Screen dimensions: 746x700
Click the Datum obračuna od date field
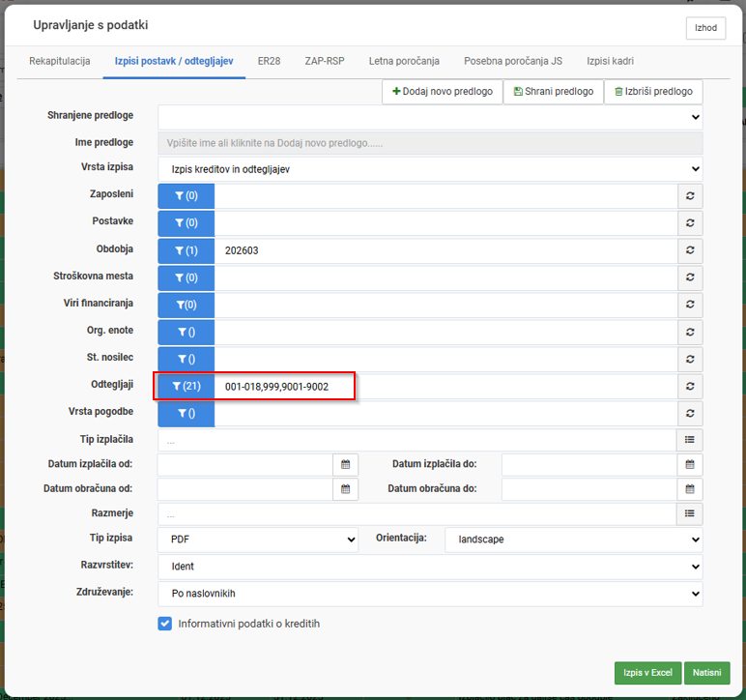click(x=245, y=488)
